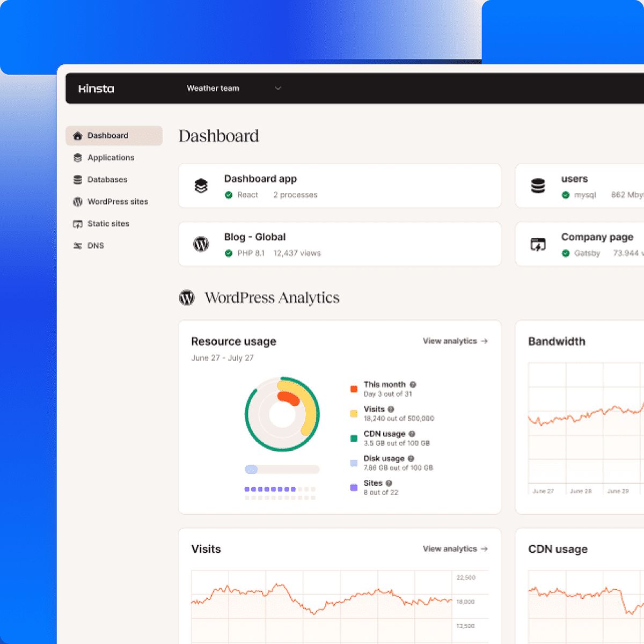Click the yellow Visits legend swatch
644x644 pixels.
click(354, 413)
